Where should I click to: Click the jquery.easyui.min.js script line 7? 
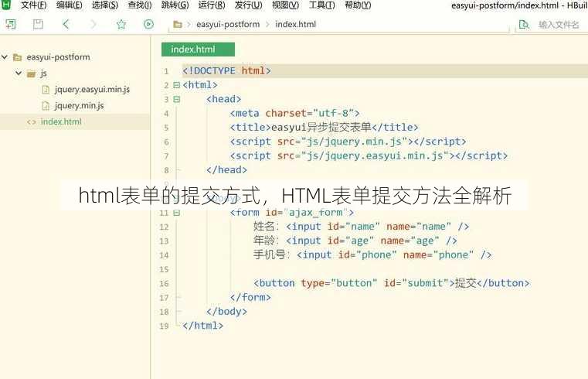369,155
